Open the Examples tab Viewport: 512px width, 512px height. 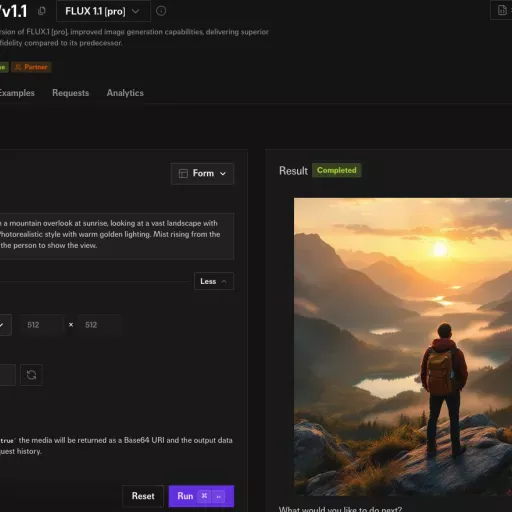17,93
